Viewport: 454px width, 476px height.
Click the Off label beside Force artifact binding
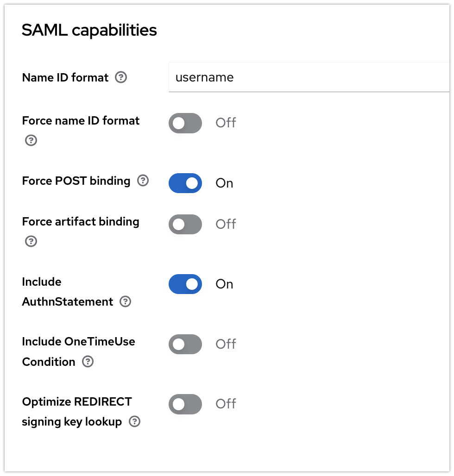[x=226, y=224]
